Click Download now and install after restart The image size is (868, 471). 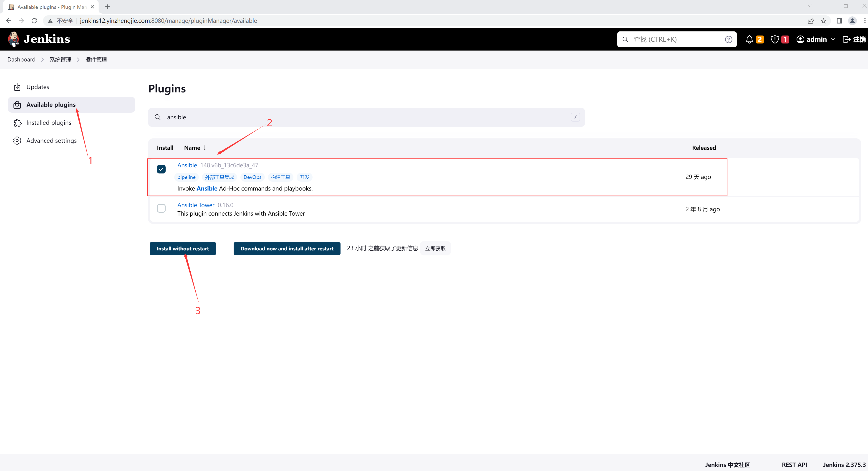coord(287,249)
